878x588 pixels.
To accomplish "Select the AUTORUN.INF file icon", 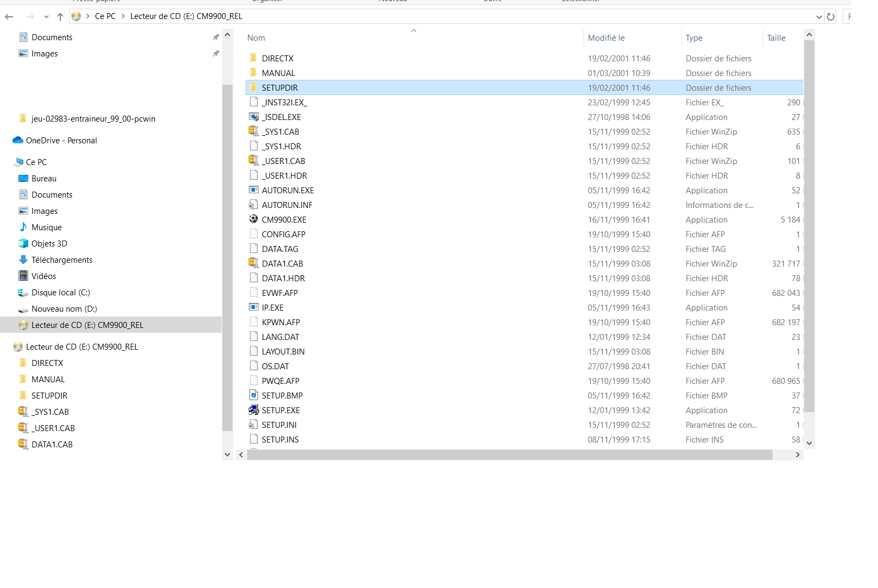I will pos(253,205).
